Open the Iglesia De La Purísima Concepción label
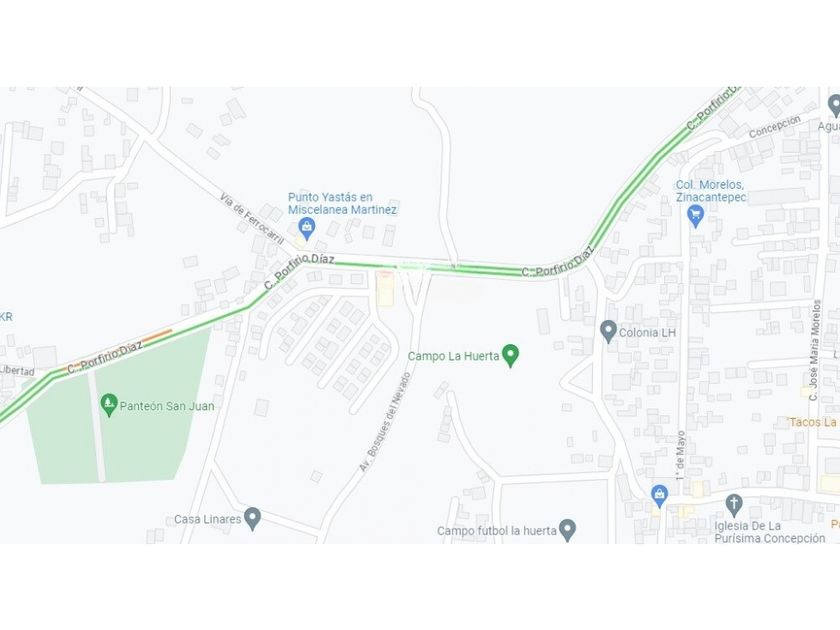840x630 pixels. [769, 532]
